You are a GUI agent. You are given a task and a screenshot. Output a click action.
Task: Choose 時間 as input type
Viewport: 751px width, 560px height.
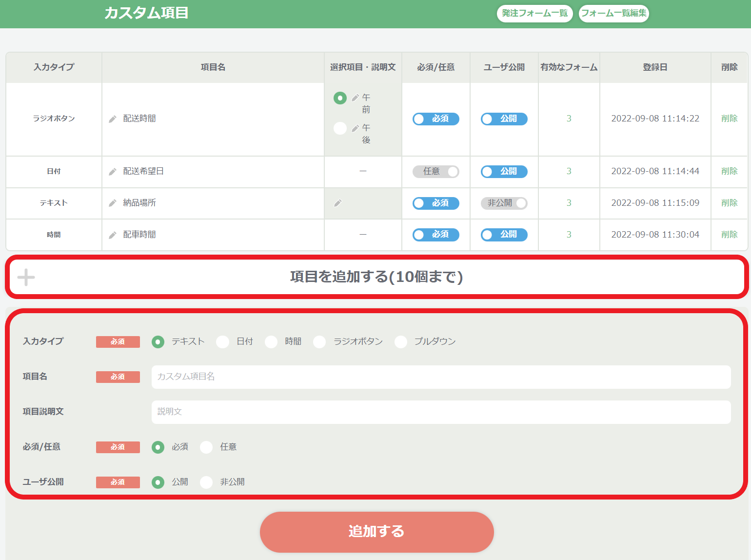tap(271, 342)
